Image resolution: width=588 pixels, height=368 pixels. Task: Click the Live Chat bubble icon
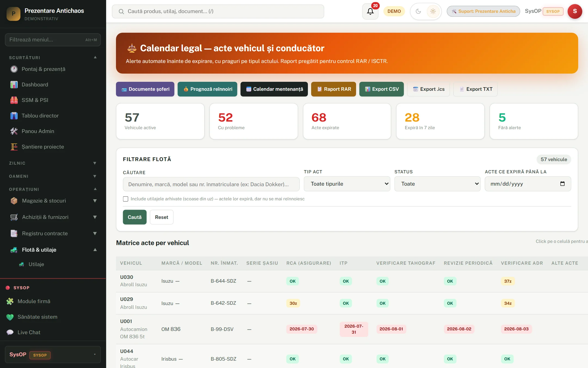[x=10, y=333]
